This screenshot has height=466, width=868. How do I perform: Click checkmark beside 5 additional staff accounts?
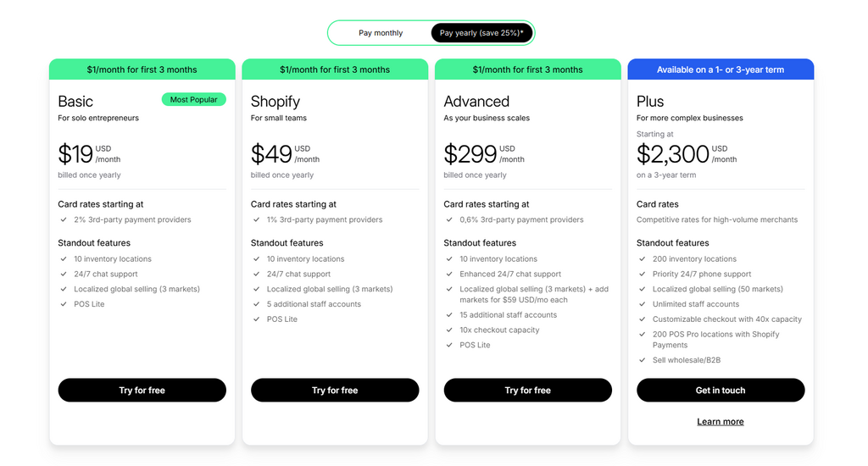257,304
